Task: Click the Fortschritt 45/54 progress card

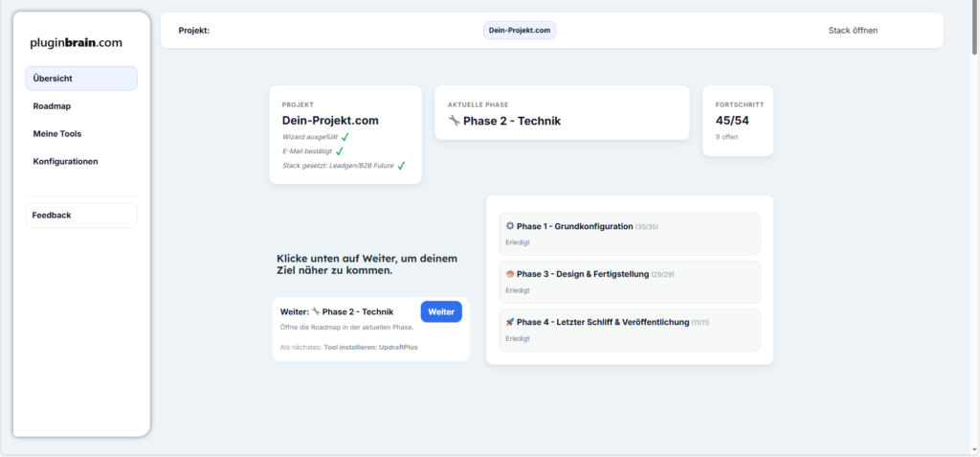Action: (x=738, y=121)
